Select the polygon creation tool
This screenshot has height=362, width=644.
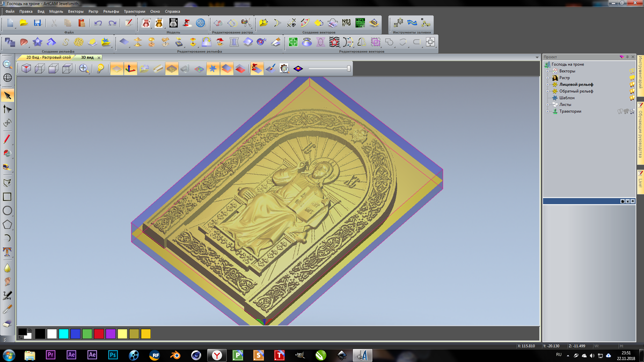(8, 224)
